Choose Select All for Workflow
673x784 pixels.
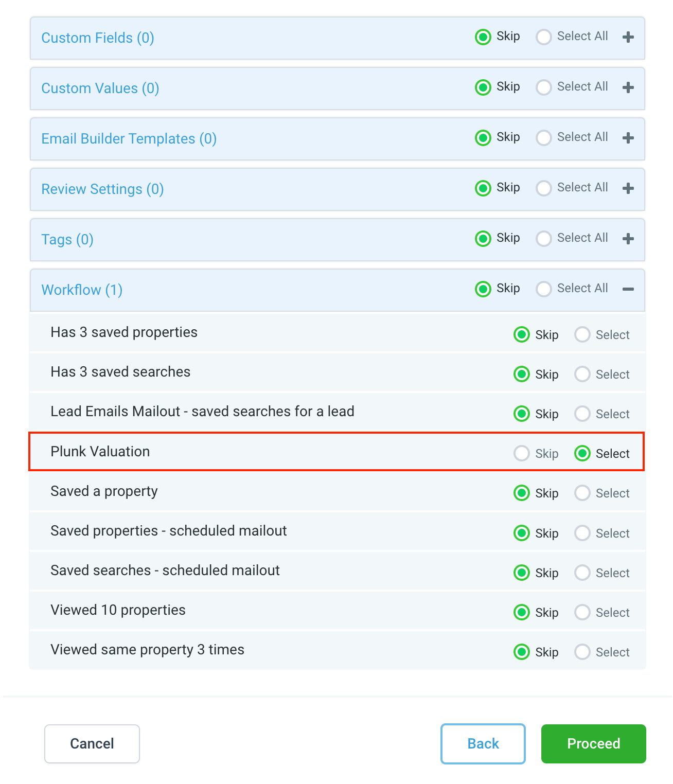click(x=544, y=289)
